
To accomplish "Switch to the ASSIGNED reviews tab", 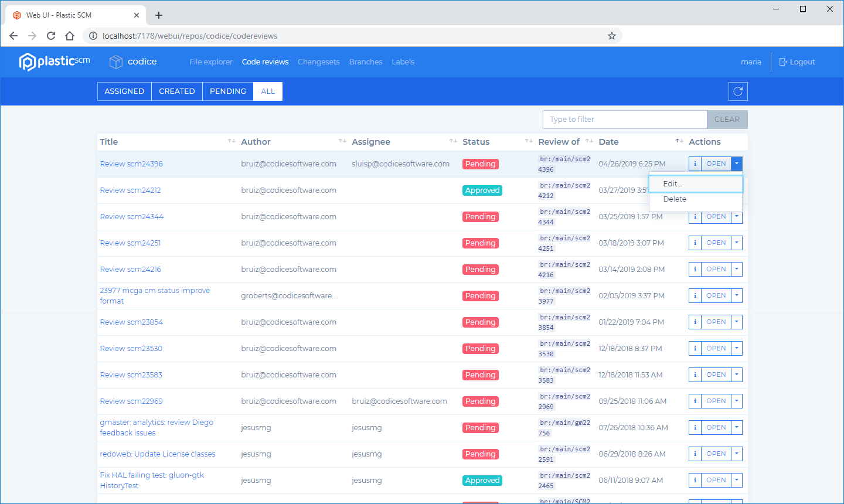I will coord(124,91).
